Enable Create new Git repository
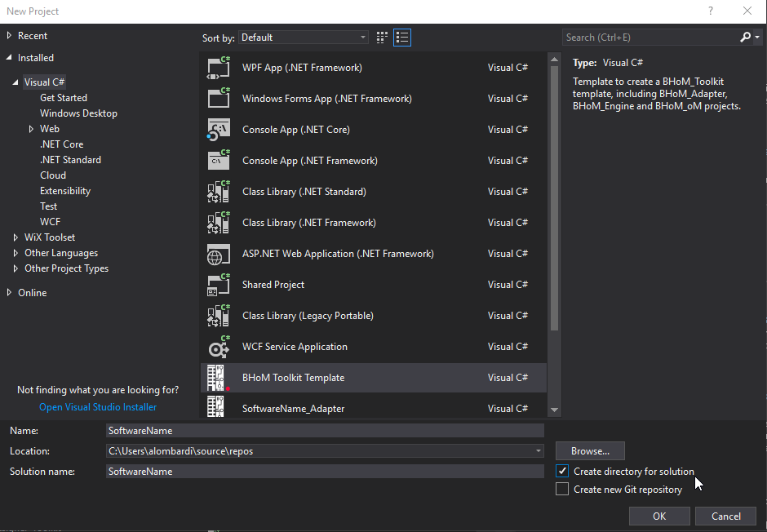This screenshot has height=532, width=767. click(562, 489)
